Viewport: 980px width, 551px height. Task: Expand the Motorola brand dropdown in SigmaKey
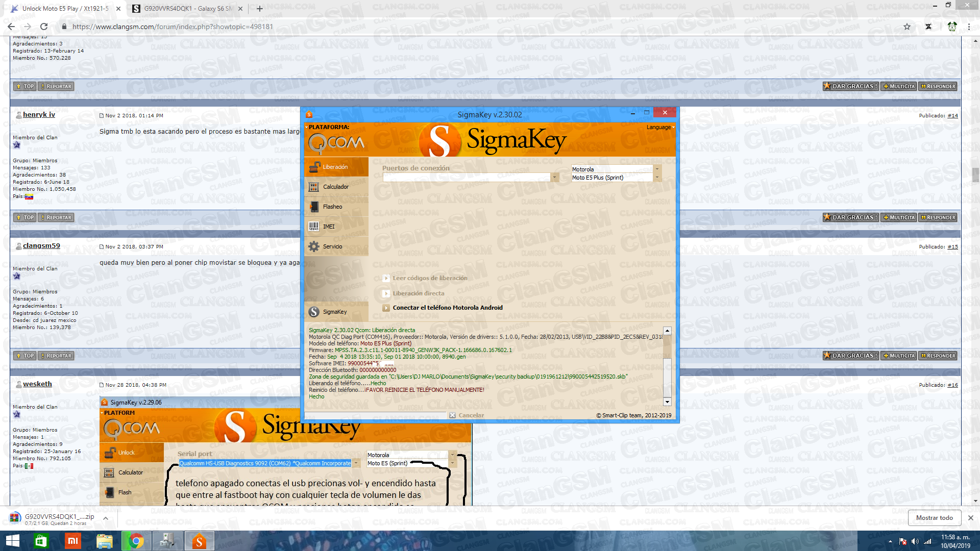coord(657,169)
